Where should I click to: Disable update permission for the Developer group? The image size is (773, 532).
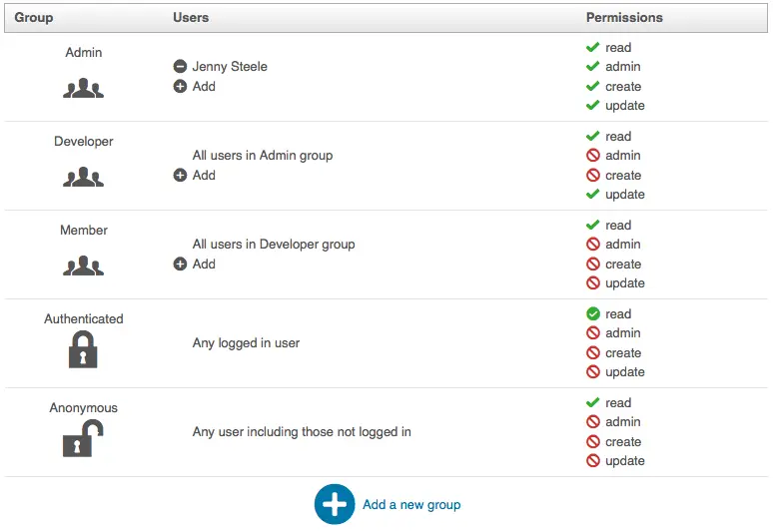tap(592, 194)
